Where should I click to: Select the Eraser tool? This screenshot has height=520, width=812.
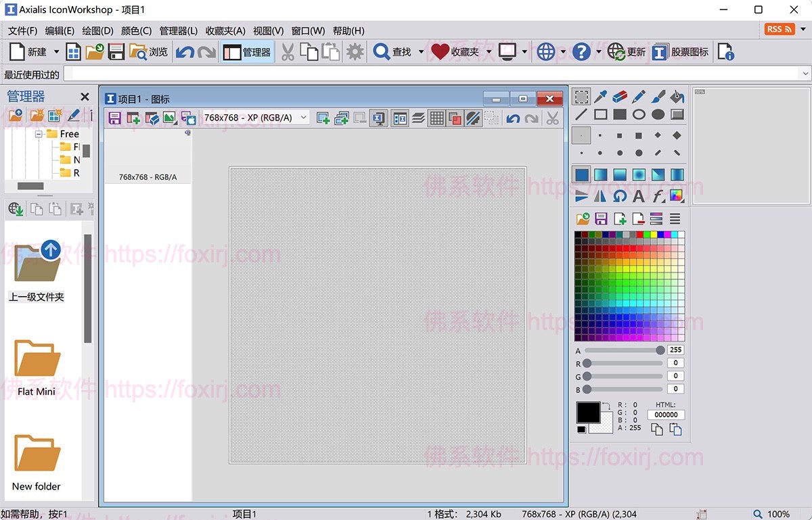(620, 97)
